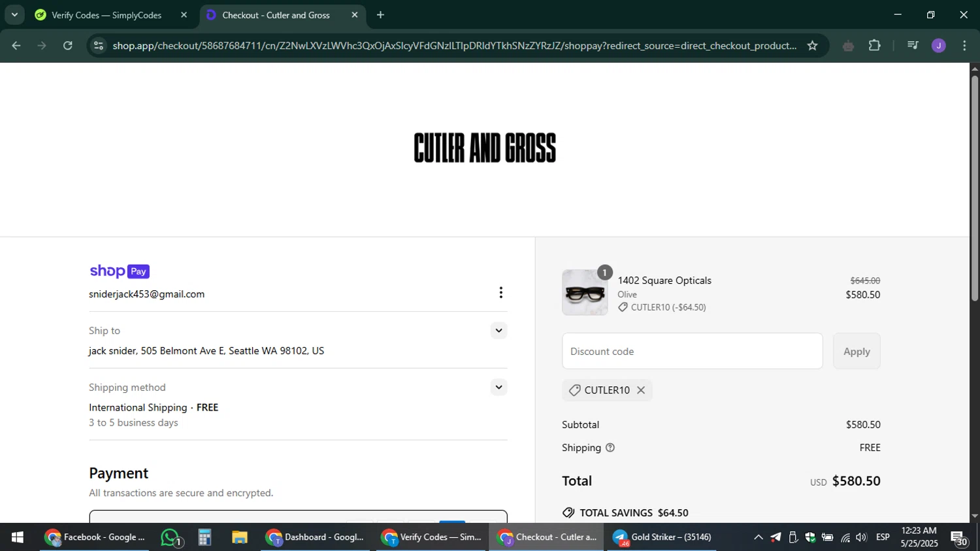Click the 1402 Square Opticals product thumbnail
Image resolution: width=980 pixels, height=551 pixels.
coord(585,292)
